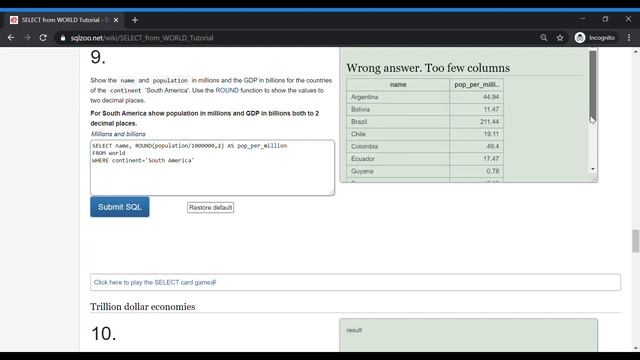Click the padlock site info icon
Screen dimensions: 640x360
(62, 38)
